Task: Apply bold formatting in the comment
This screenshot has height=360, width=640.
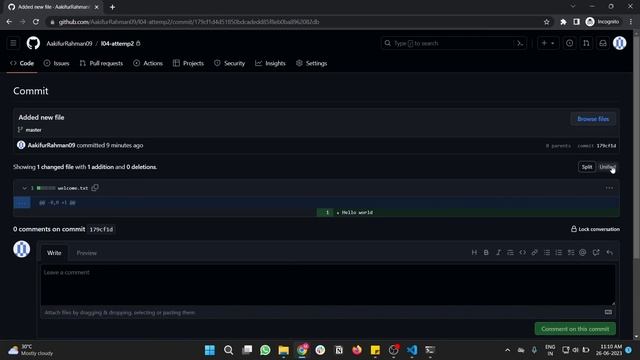Action: [x=486, y=253]
